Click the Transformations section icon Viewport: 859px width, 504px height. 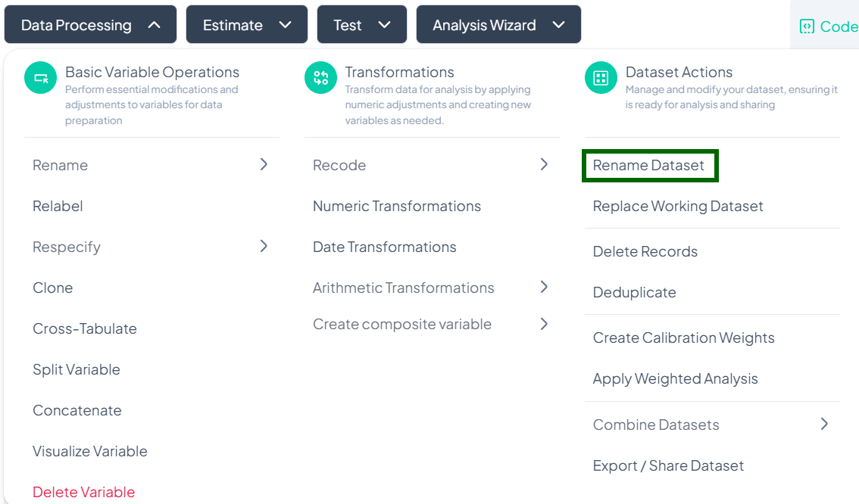tap(320, 78)
